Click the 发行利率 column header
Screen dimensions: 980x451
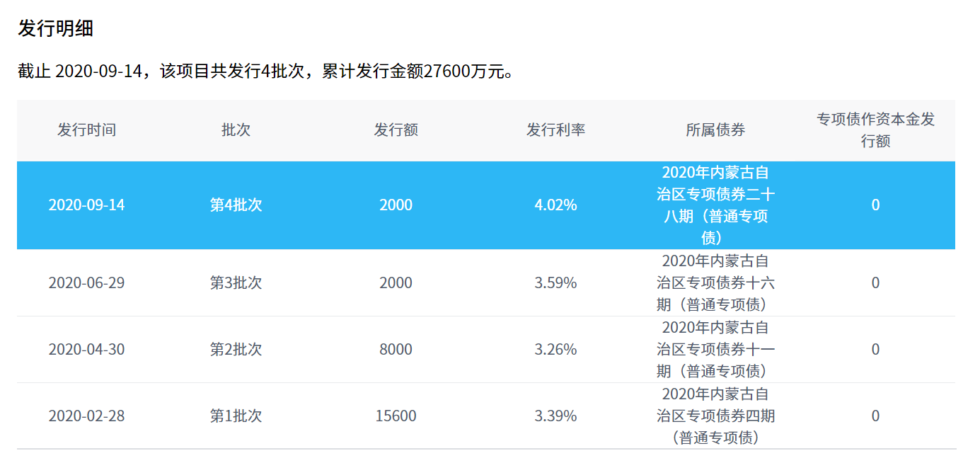click(555, 130)
